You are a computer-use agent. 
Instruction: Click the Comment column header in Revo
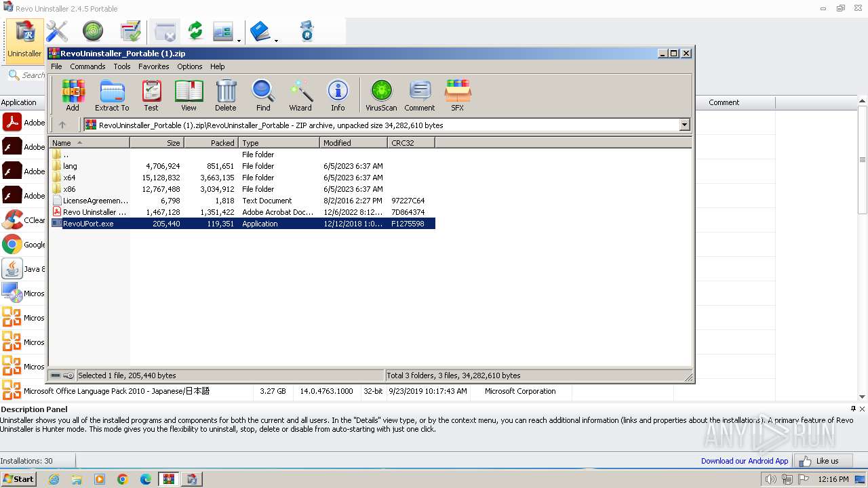tap(724, 102)
